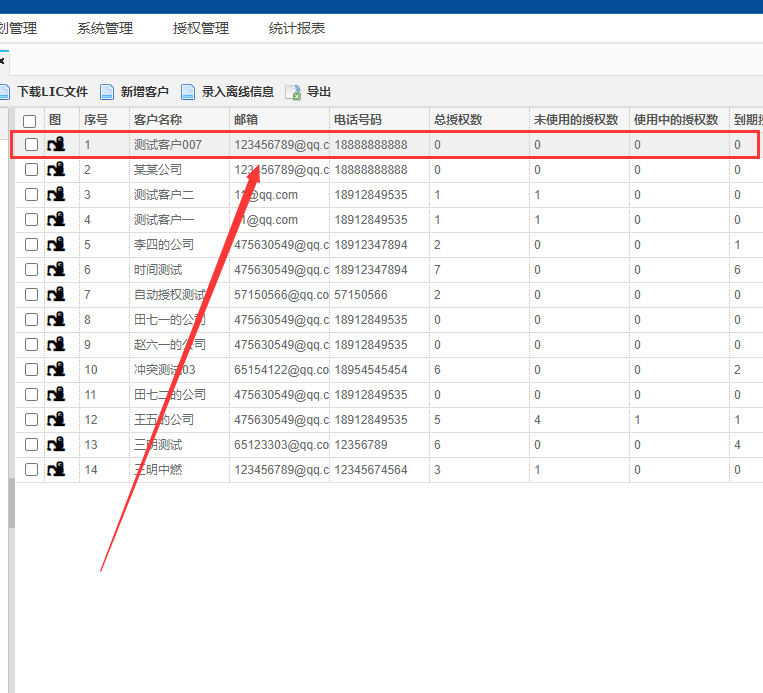Click the left vertical scrollbar thumb
The height and width of the screenshot is (693, 763).
point(11,502)
